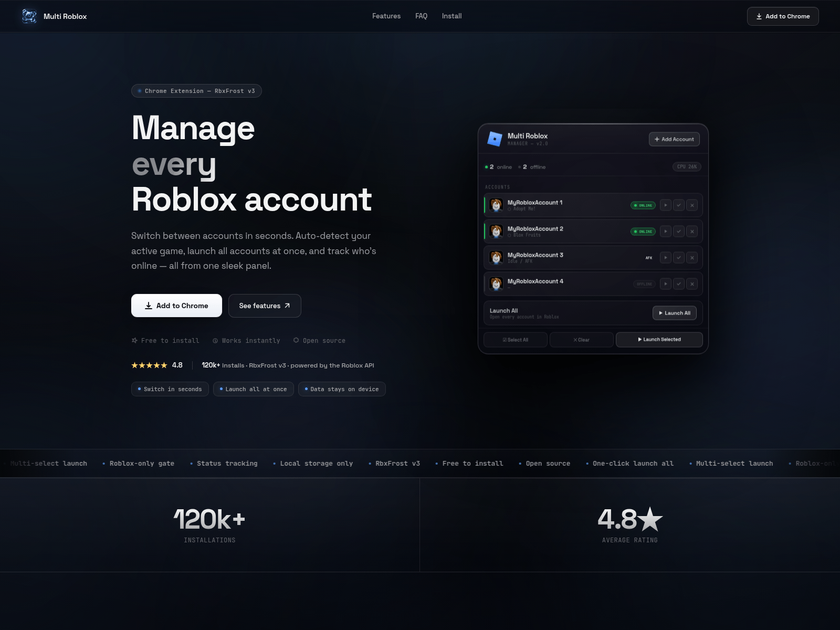840x630 pixels.
Task: Launch MyRobloxAccount 4 with its play icon
Action: pyautogui.click(x=666, y=284)
